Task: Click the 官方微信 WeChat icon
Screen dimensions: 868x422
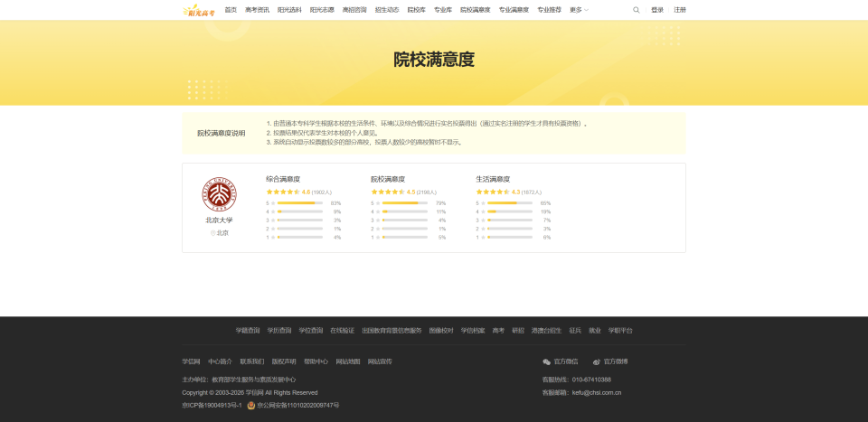Action: click(547, 361)
